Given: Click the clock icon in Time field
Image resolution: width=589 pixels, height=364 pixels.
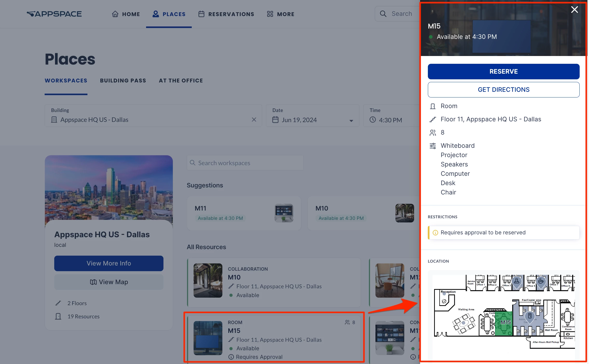Looking at the screenshot, I should tap(373, 120).
